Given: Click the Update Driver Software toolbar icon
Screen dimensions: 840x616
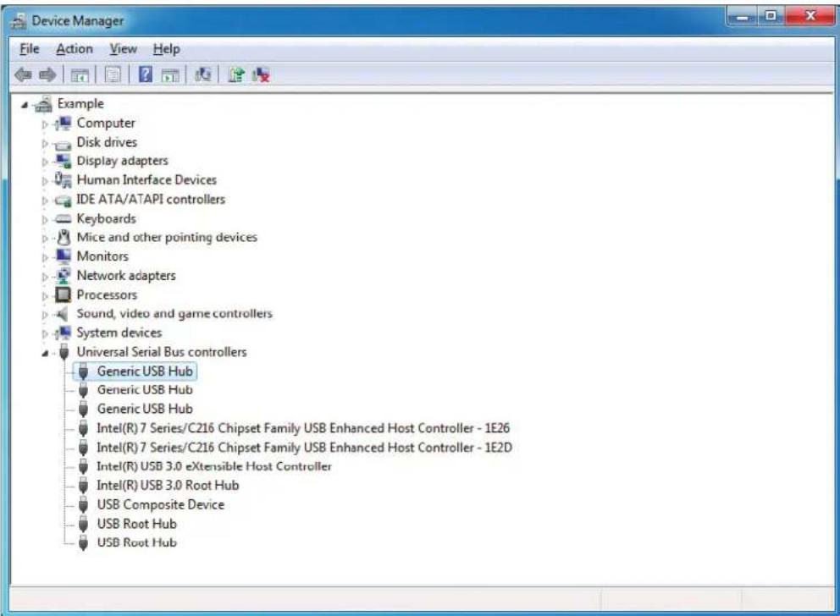Looking at the screenshot, I should pos(235,74).
